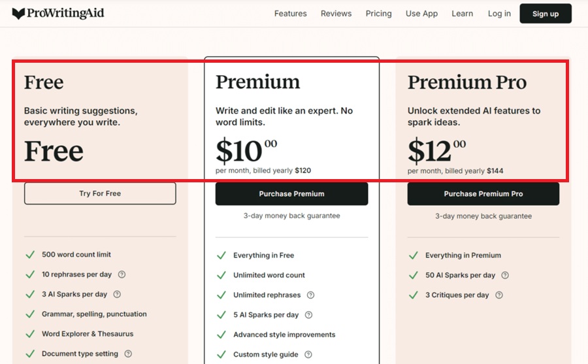
Task: Click 'Advanced style improvements' feature text
Action: click(x=284, y=335)
